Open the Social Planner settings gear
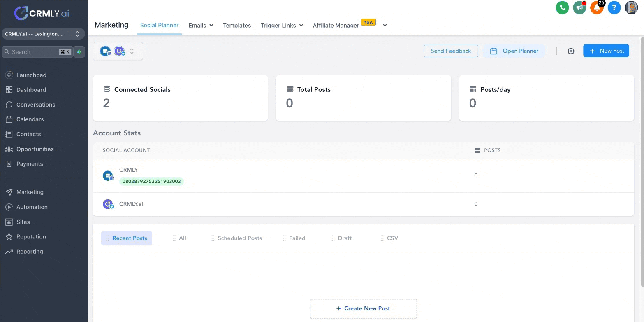Viewport: 644px width, 322px height. [571, 51]
